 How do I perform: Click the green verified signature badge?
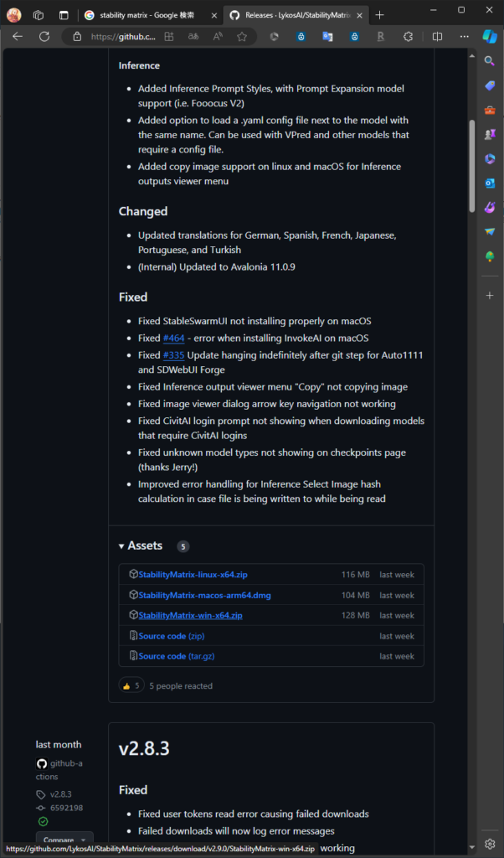pos(43,821)
